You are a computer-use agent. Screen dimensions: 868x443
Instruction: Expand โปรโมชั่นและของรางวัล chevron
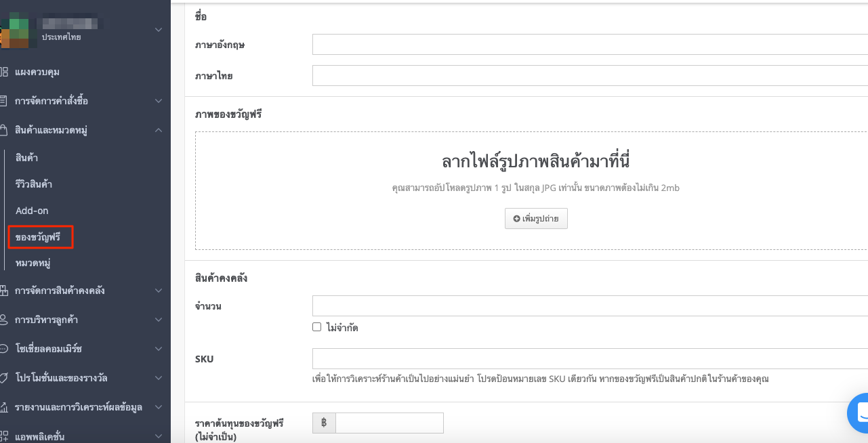(x=159, y=378)
